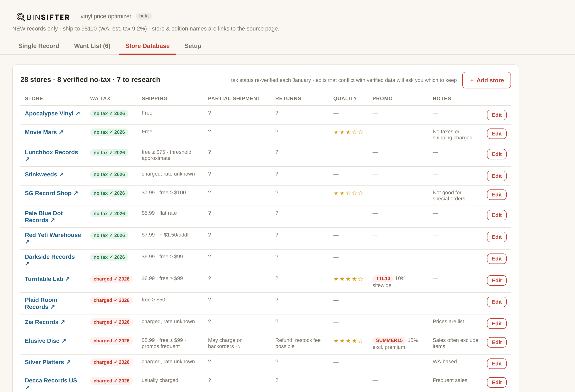Click the PROMO column header
The width and height of the screenshot is (575, 392).
(382, 98)
